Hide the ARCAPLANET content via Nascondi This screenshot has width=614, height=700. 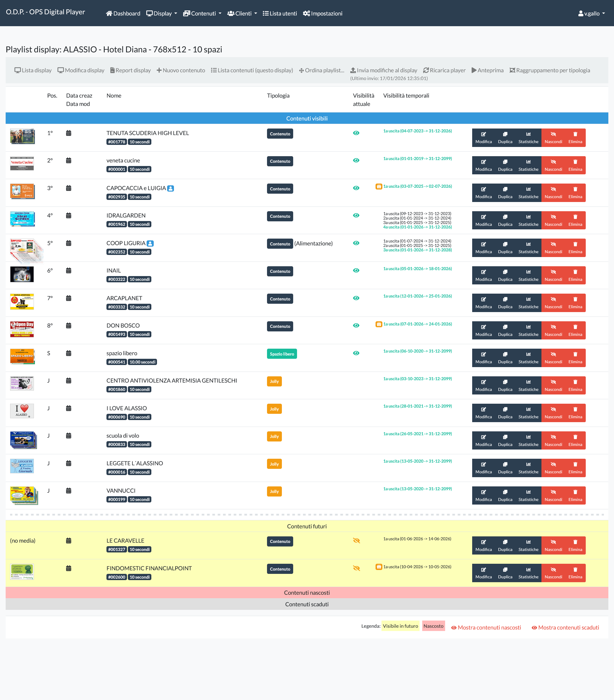[553, 302]
